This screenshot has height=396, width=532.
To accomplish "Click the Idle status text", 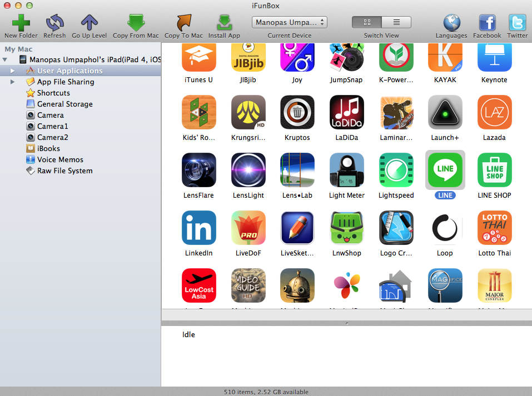I will [x=188, y=335].
